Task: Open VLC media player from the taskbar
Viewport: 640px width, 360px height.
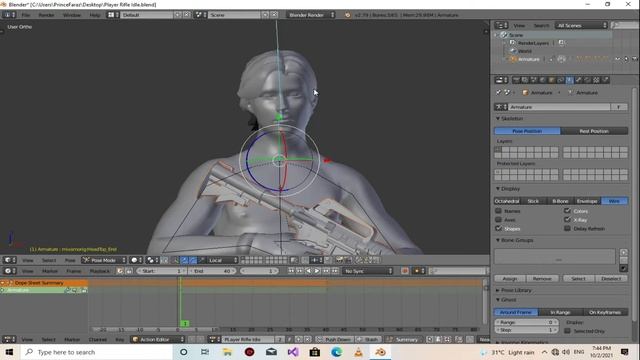Action: pyautogui.click(x=358, y=352)
